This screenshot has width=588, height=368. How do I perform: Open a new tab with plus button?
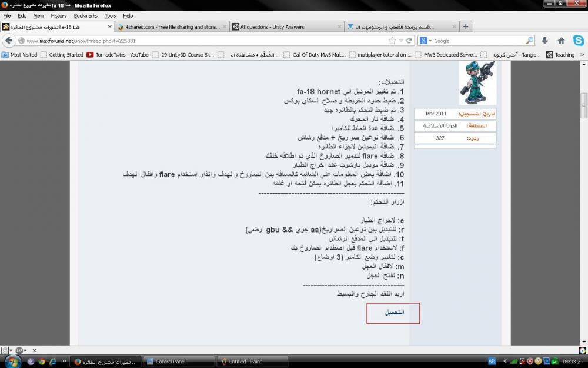point(465,26)
